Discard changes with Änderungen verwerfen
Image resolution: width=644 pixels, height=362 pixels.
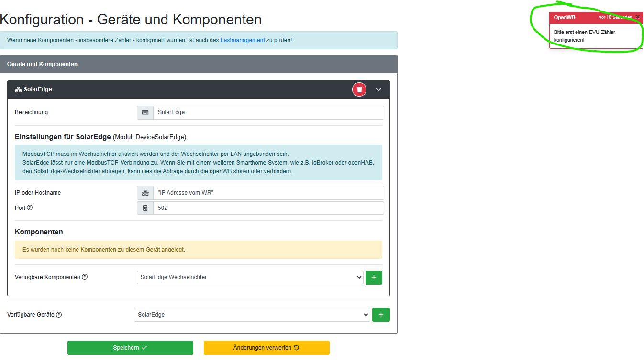pos(266,348)
